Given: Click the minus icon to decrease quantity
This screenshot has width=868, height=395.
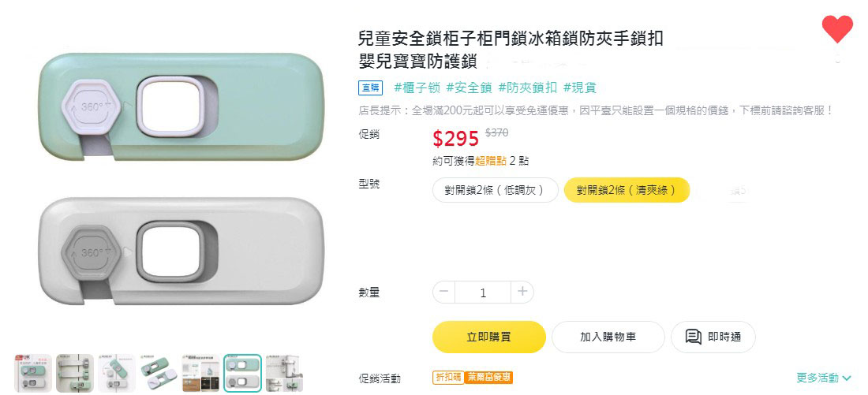Looking at the screenshot, I should [x=443, y=293].
